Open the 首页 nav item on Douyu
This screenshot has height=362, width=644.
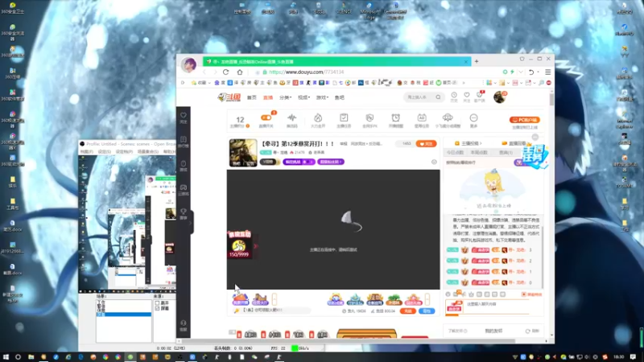[252, 97]
